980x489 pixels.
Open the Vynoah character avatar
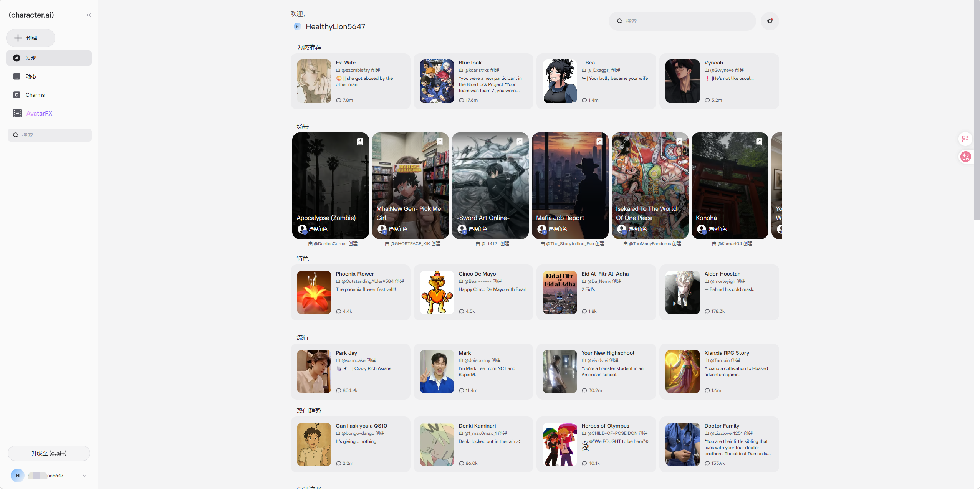pos(683,81)
